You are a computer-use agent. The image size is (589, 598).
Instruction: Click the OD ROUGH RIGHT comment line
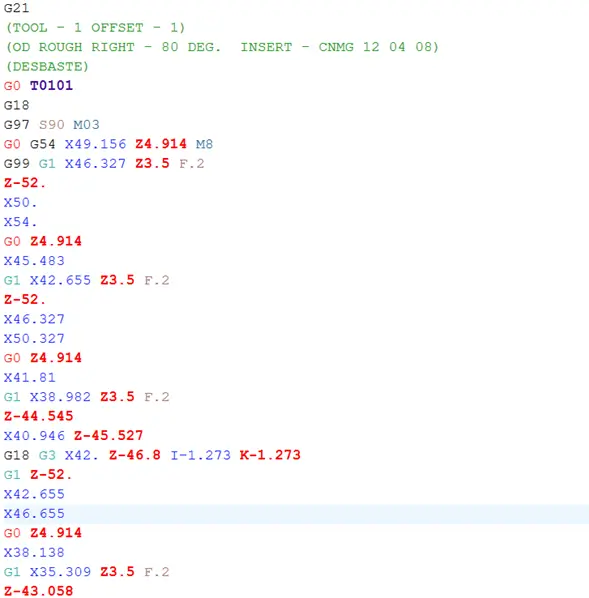tap(222, 47)
